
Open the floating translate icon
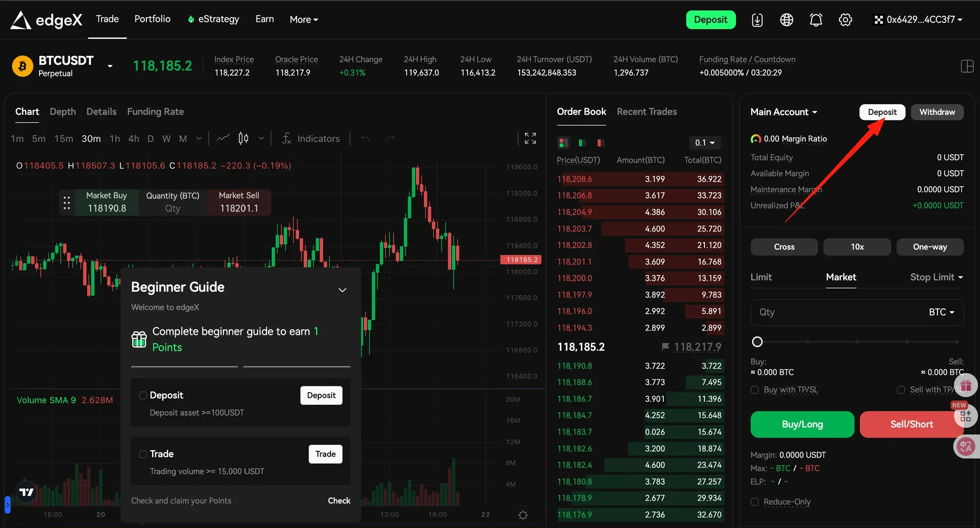(966, 447)
